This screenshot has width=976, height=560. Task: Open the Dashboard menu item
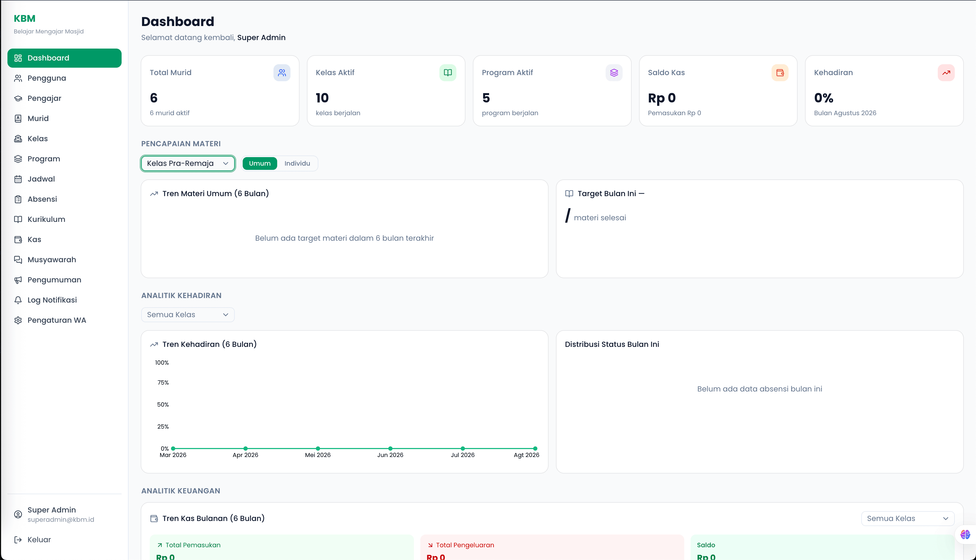tap(64, 58)
